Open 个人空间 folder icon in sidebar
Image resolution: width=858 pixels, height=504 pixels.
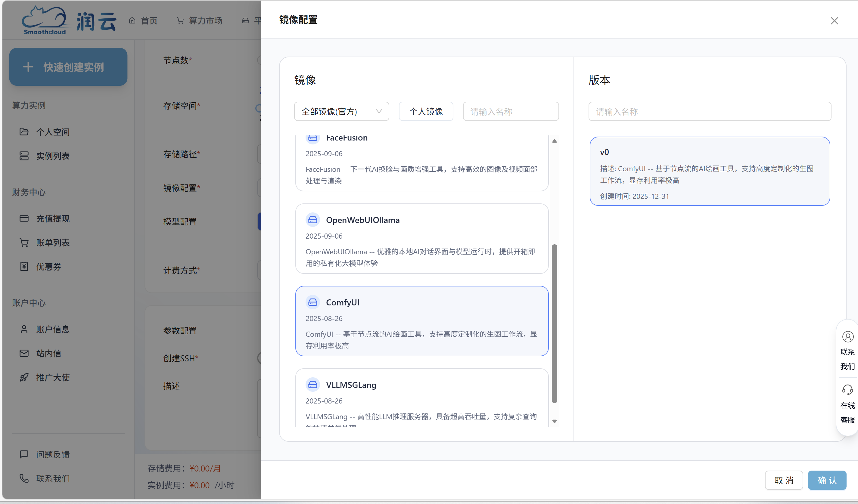(x=24, y=132)
